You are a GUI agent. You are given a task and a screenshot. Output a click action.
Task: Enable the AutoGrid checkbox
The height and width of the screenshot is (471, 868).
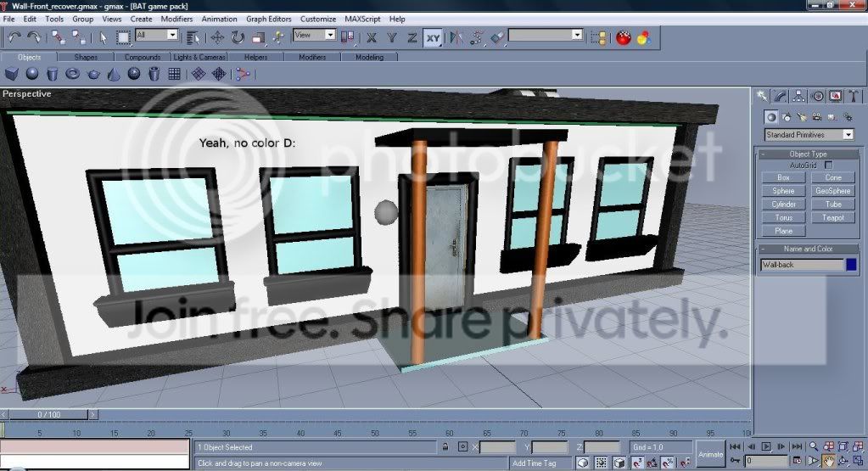(828, 165)
